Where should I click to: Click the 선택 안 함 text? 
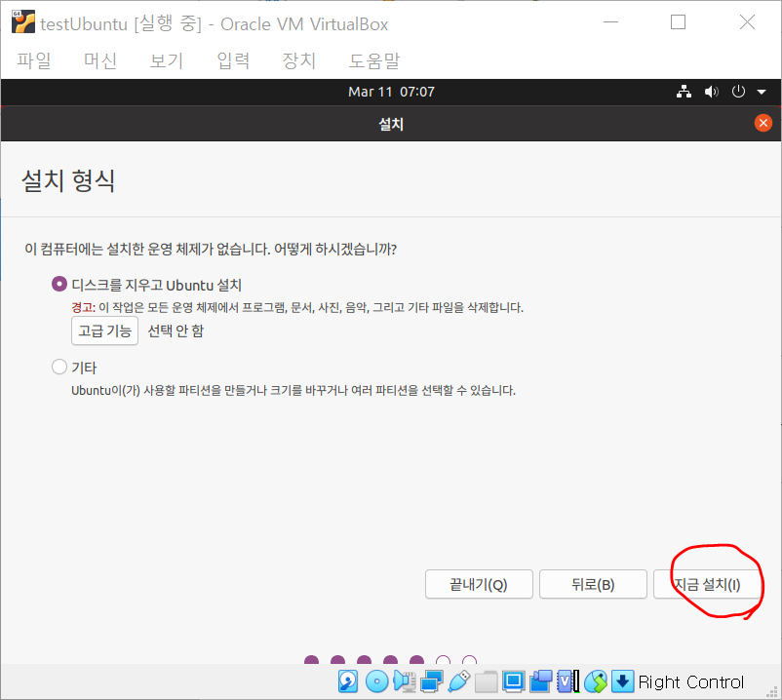click(176, 331)
